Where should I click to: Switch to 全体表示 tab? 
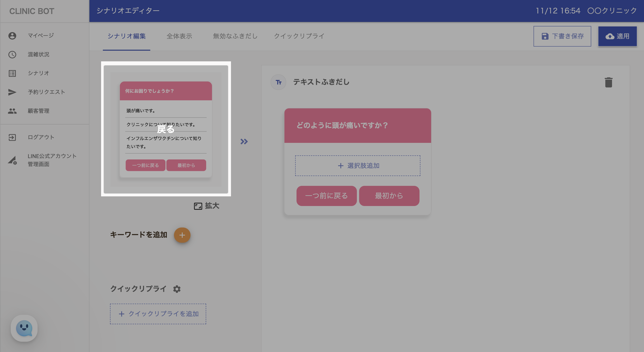click(x=179, y=36)
